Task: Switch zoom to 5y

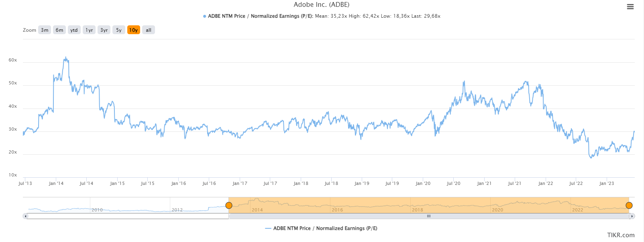Action: pyautogui.click(x=119, y=30)
